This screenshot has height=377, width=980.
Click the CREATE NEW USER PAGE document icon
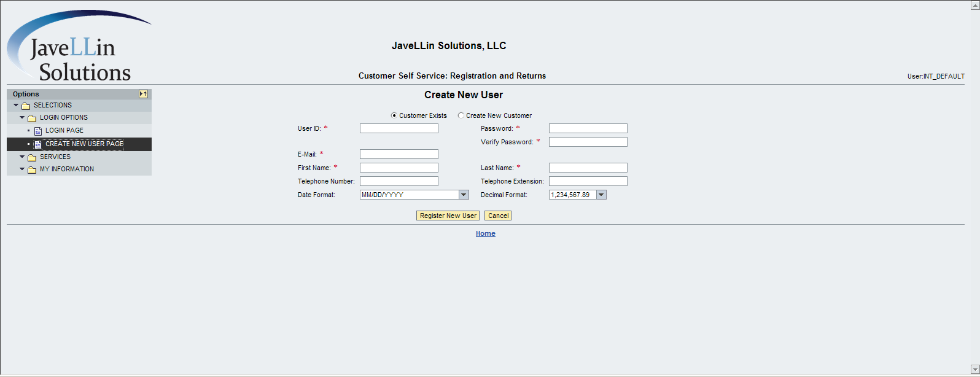click(x=38, y=144)
